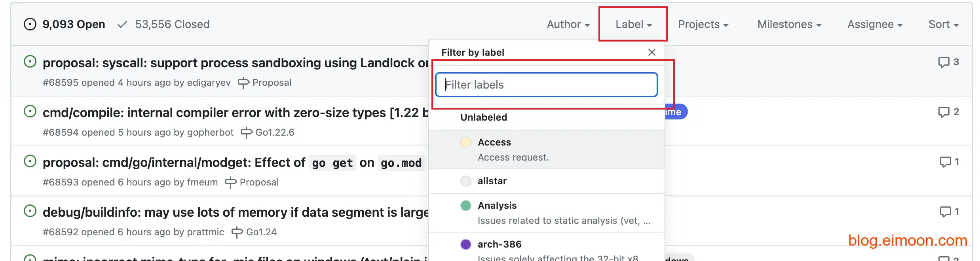The height and width of the screenshot is (261, 980).
Task: Open the Go1.22.6 milestone link
Action: pyautogui.click(x=275, y=132)
